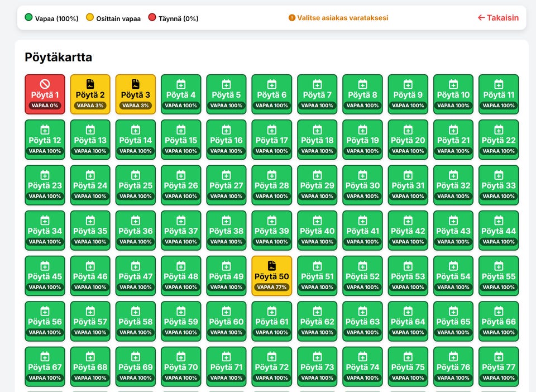The width and height of the screenshot is (536, 392).
Task: Click the VAPAA 100% badge on Pöytä 41
Action: point(363,242)
